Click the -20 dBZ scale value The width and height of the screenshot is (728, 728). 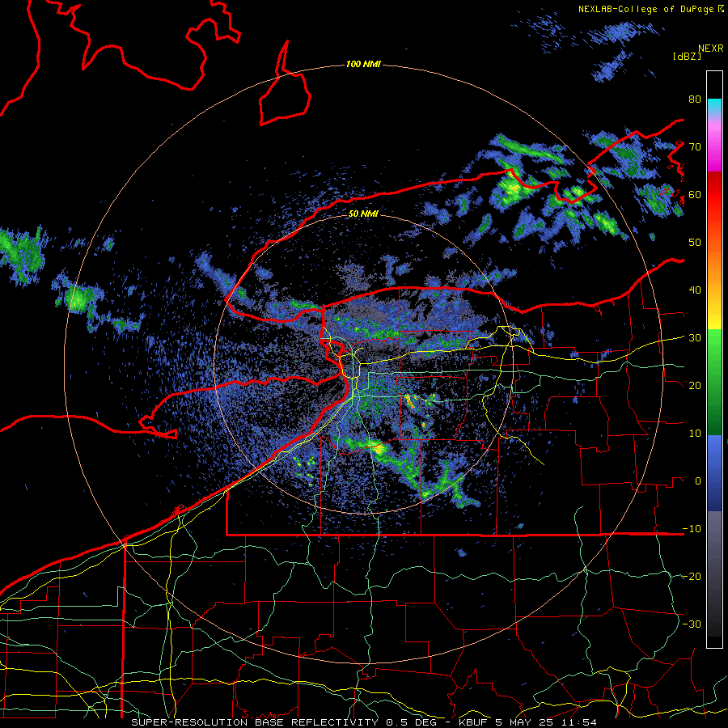coord(692,576)
